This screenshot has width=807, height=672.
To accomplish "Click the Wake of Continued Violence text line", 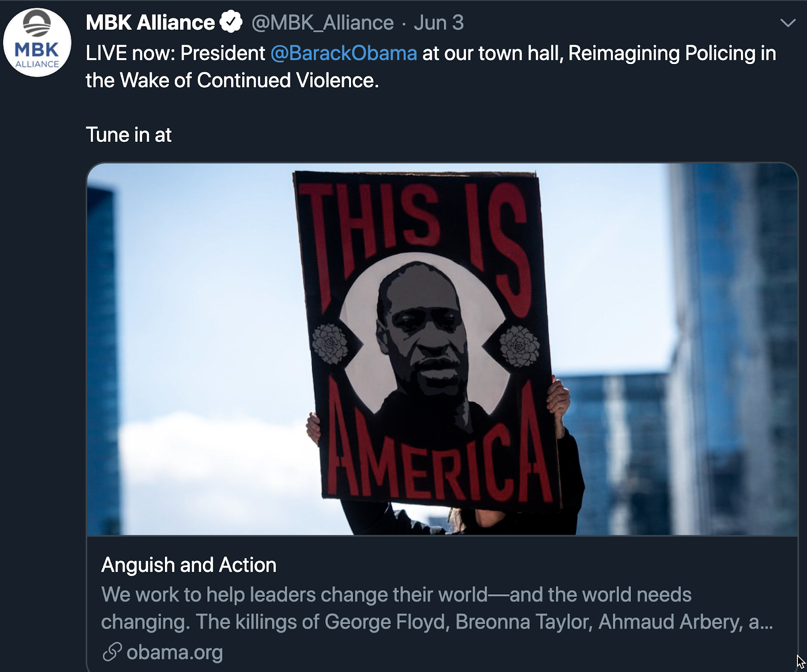I will coord(232,80).
